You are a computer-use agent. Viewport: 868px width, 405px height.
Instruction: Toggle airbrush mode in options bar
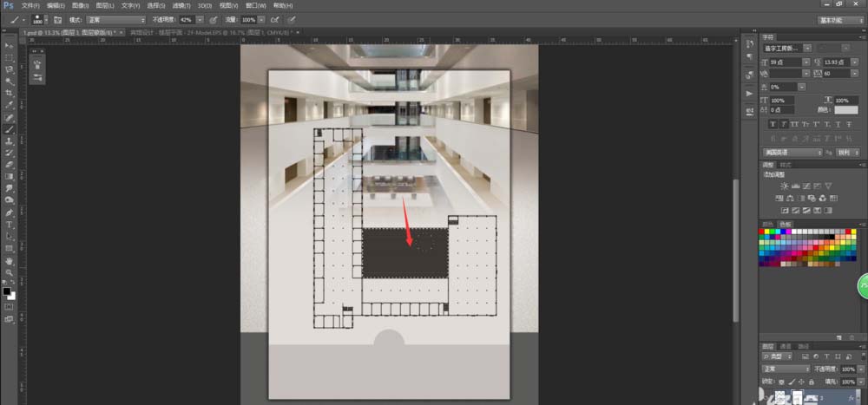point(275,20)
